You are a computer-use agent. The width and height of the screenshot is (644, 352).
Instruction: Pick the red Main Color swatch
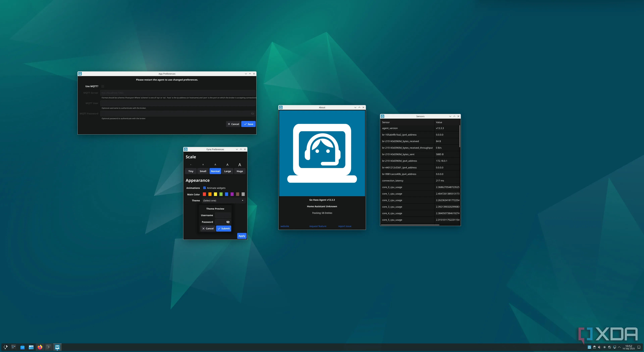tap(204, 194)
